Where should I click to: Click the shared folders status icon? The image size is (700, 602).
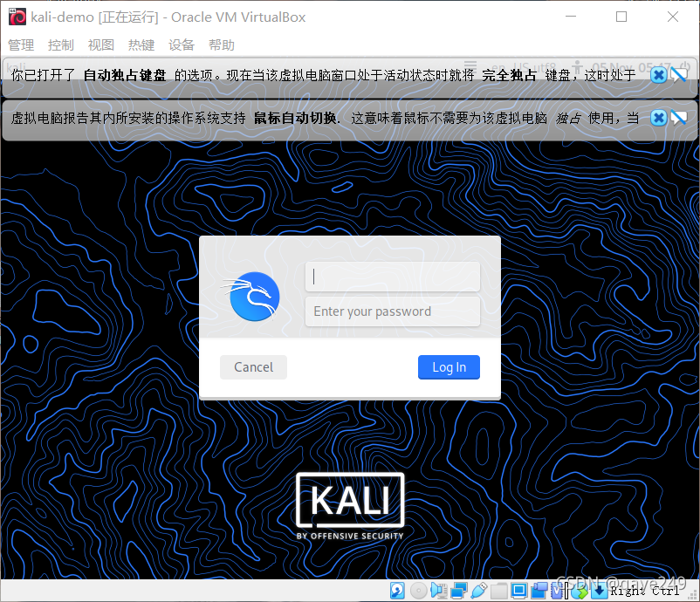(x=498, y=591)
